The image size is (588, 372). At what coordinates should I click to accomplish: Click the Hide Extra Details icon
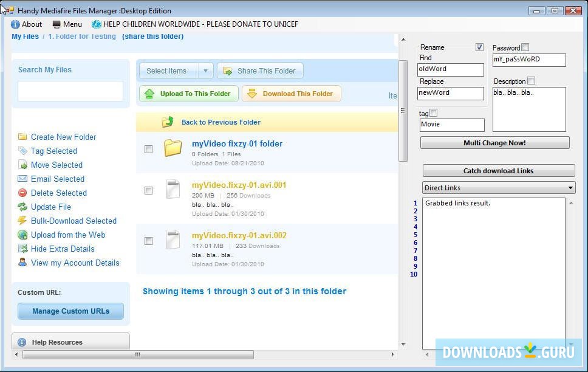pyautogui.click(x=22, y=249)
